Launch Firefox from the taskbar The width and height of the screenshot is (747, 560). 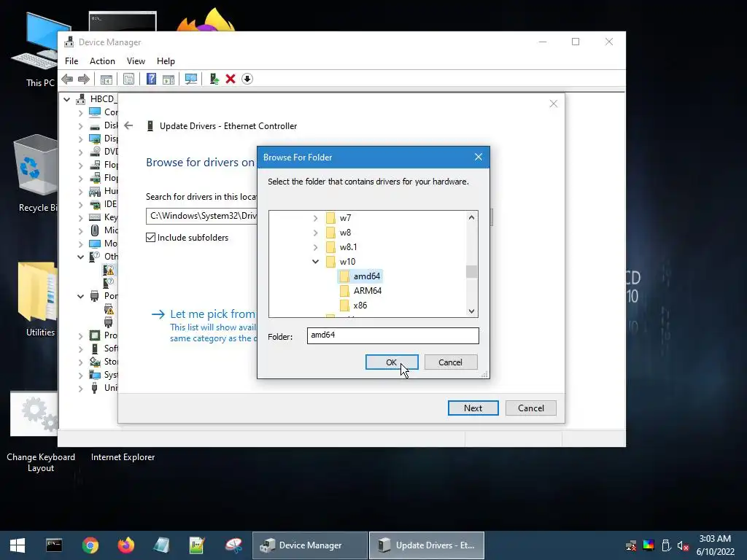pos(126,545)
